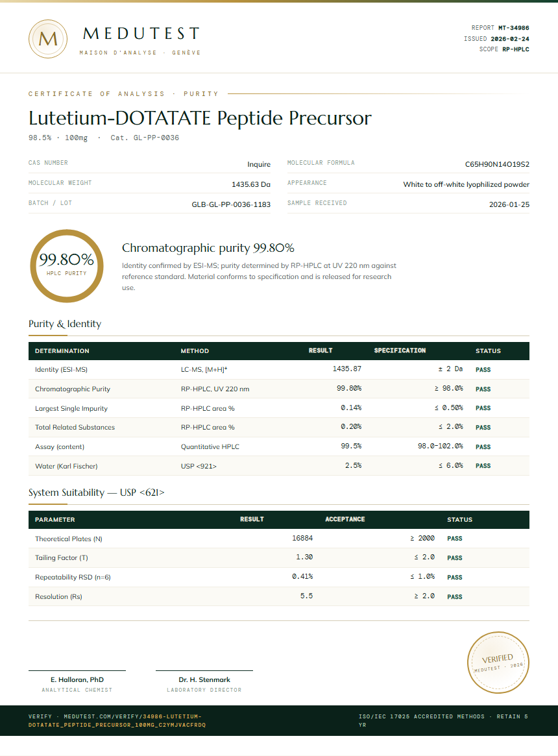Screen dimensions: 558x756
Task: Click Chromatographic purity 99.80% heading
Action: coord(208,248)
